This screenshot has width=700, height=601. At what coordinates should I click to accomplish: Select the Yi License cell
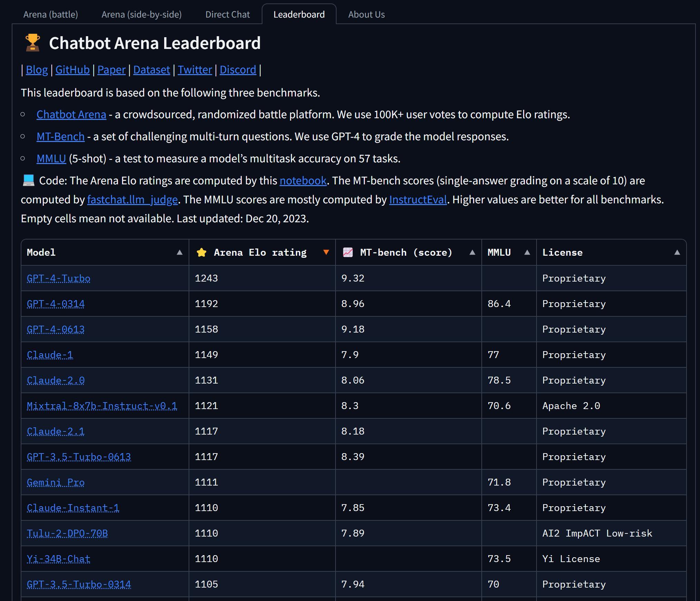(611, 559)
